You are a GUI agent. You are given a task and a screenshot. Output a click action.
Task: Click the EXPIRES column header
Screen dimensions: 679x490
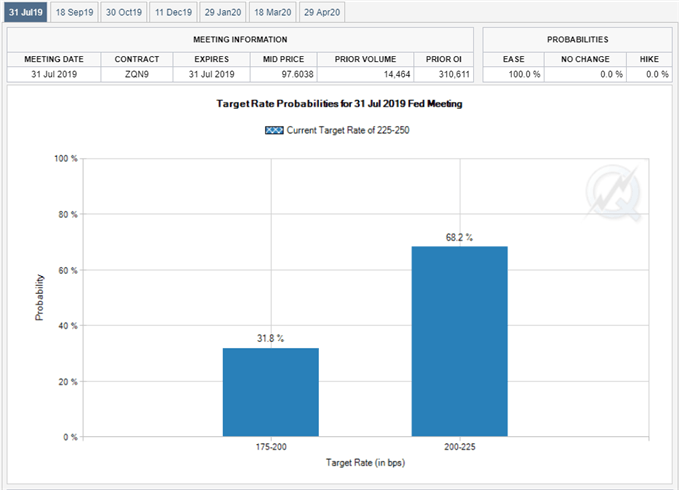(211, 59)
